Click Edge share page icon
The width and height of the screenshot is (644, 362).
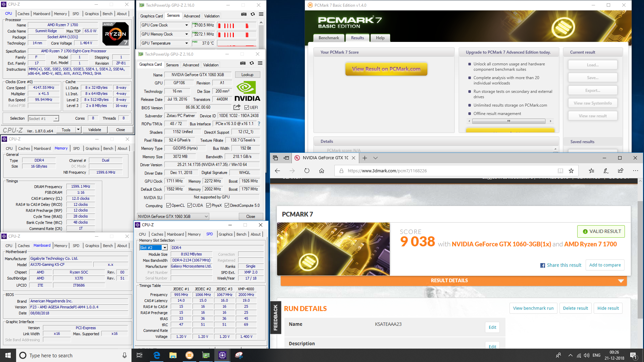click(621, 171)
